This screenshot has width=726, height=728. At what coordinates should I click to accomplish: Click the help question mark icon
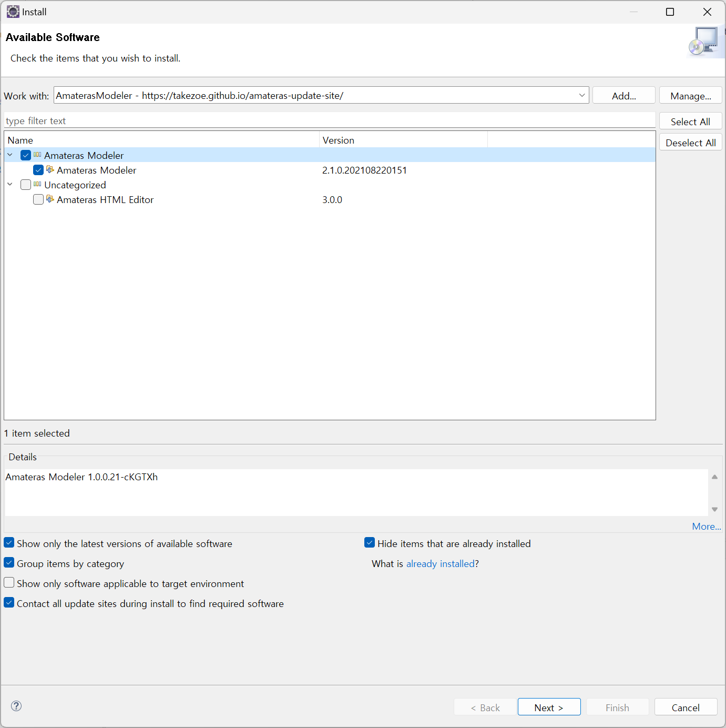(16, 706)
